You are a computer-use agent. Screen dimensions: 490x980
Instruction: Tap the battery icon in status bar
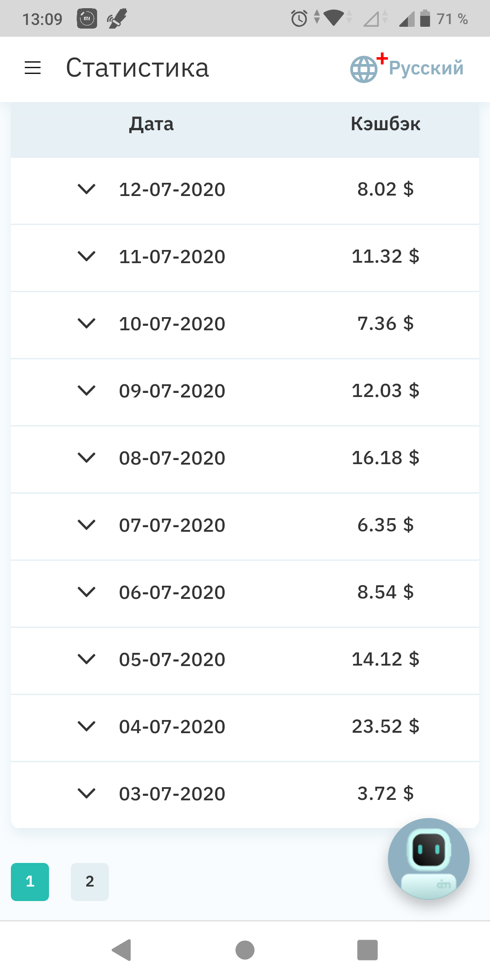pos(425,19)
